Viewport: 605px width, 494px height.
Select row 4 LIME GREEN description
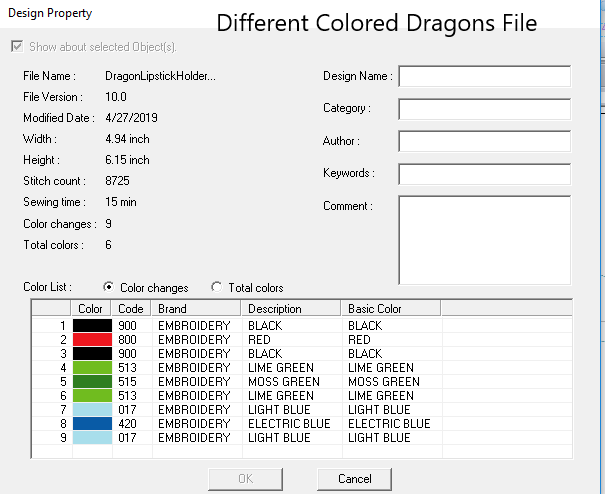279,368
